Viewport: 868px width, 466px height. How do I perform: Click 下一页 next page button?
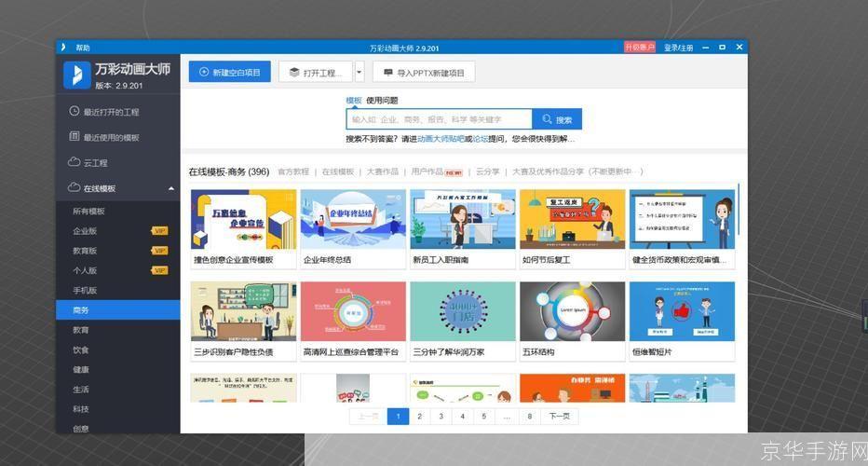click(x=560, y=416)
